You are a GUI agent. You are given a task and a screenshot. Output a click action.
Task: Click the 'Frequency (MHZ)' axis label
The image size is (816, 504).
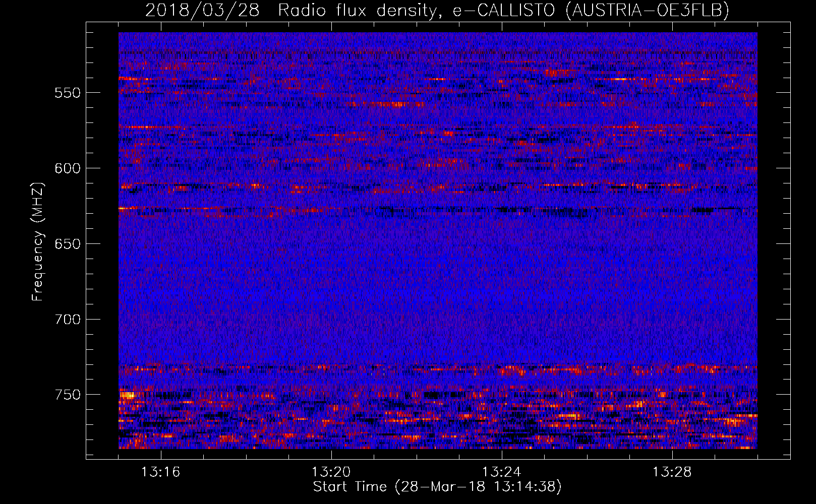point(38,241)
